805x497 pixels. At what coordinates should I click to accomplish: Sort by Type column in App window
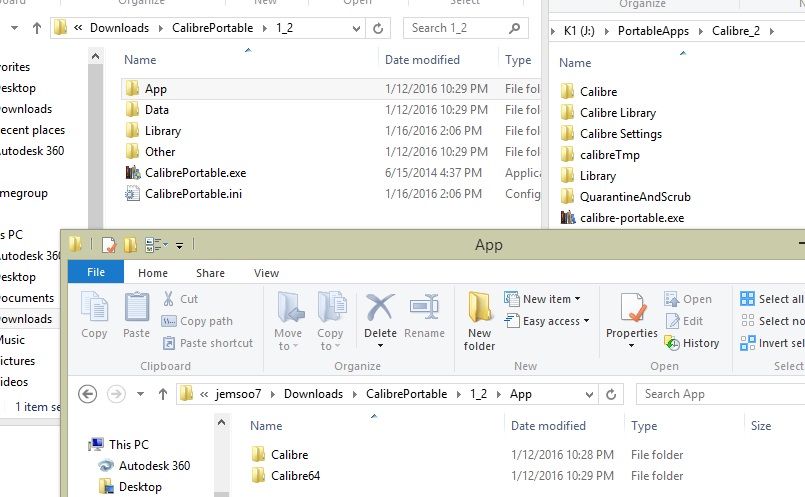644,426
